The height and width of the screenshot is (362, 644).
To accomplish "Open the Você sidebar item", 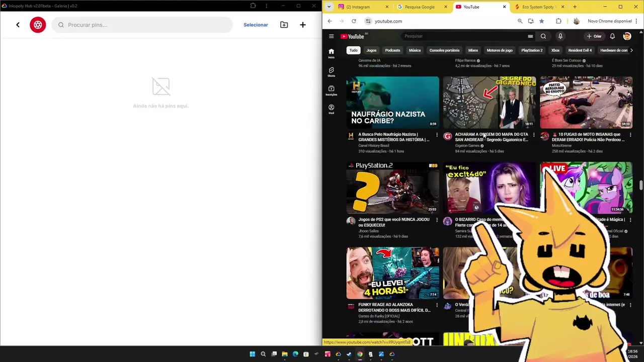I will (331, 109).
